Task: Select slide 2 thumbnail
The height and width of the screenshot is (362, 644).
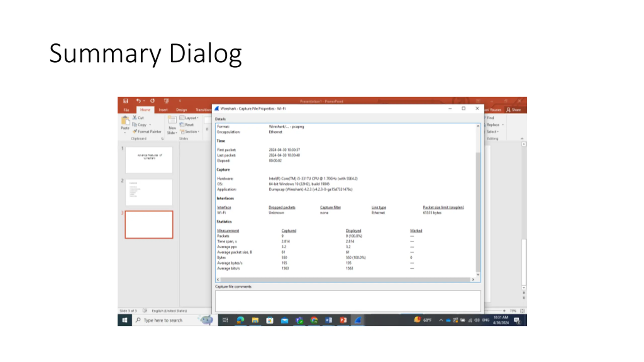Action: click(x=149, y=192)
